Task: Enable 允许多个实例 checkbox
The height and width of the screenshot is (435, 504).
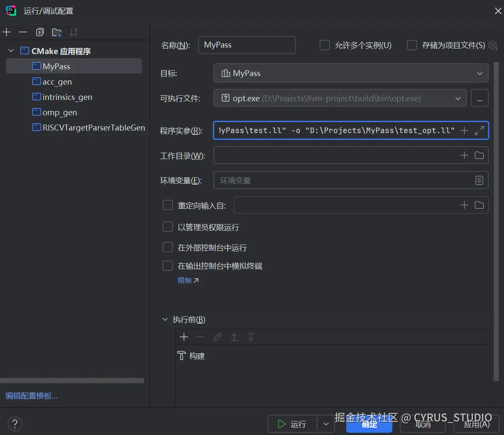Action: click(325, 45)
